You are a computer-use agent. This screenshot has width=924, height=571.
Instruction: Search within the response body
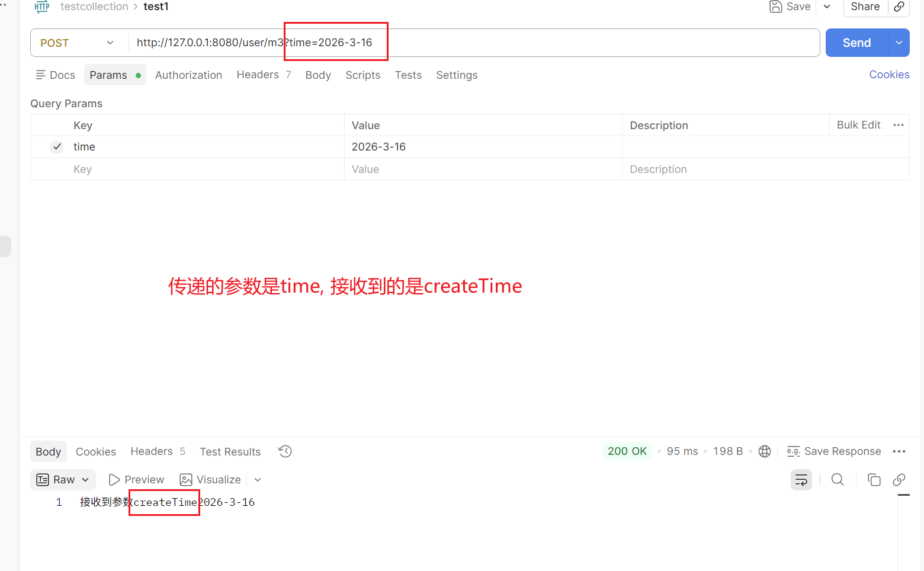pos(838,480)
